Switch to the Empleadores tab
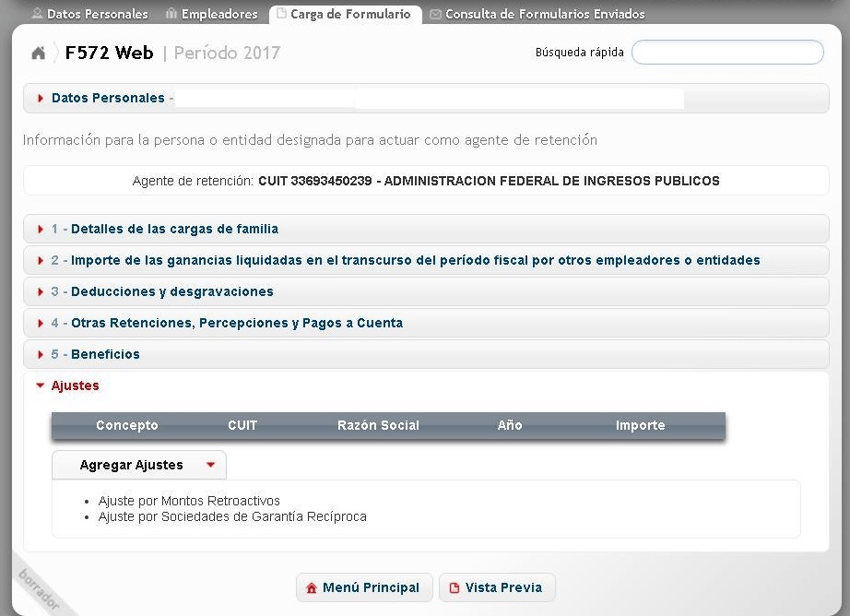Image resolution: width=850 pixels, height=616 pixels. (212, 14)
